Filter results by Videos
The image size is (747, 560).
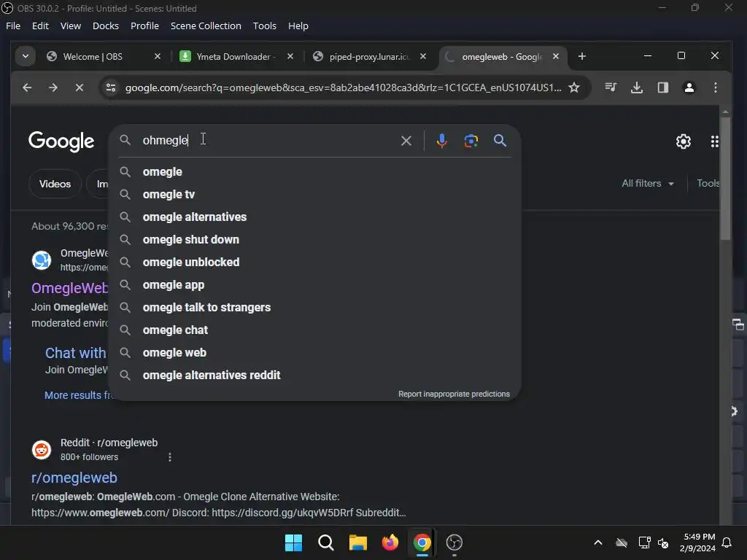(x=55, y=184)
